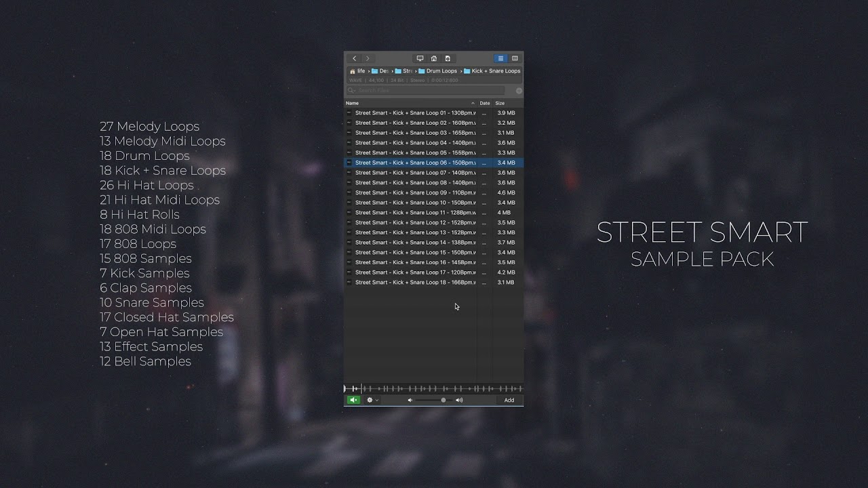868x488 pixels.
Task: Select Kick + Snare Loop 03 - 165Bpm
Action: click(x=434, y=133)
